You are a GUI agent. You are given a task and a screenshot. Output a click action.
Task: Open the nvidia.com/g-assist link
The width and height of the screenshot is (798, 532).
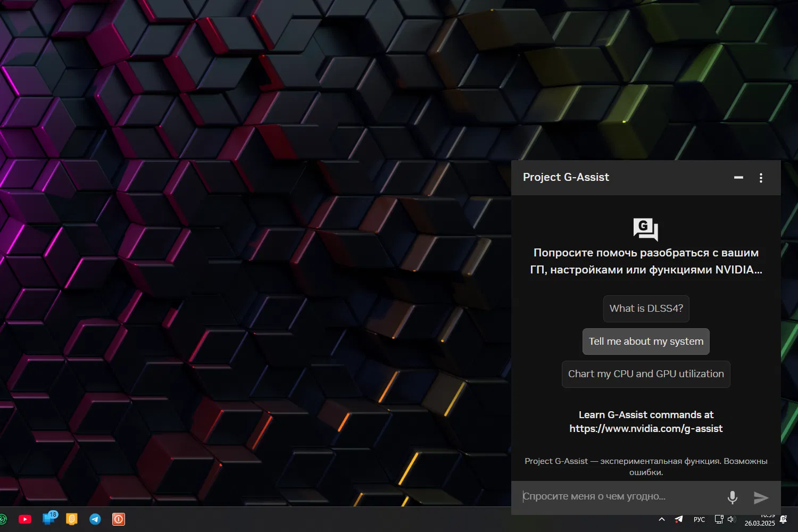click(x=646, y=429)
